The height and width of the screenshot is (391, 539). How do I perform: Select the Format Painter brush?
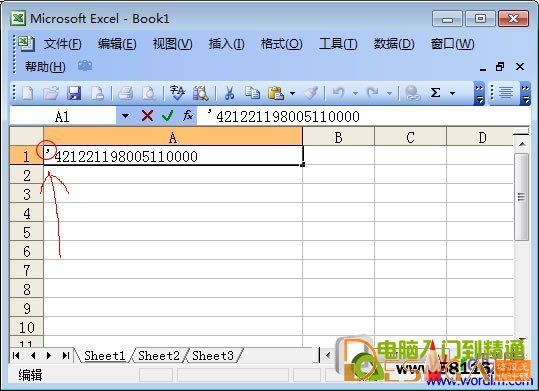pos(311,93)
